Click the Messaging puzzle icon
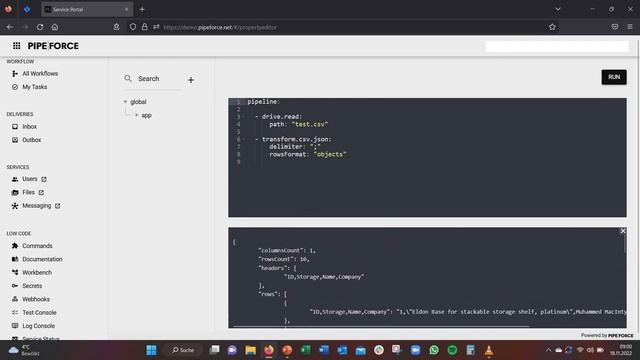This screenshot has height=360, width=640. pyautogui.click(x=15, y=206)
